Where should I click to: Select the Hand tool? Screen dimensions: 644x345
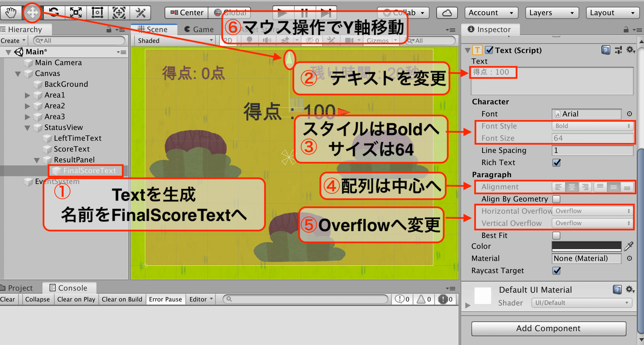[x=11, y=13]
